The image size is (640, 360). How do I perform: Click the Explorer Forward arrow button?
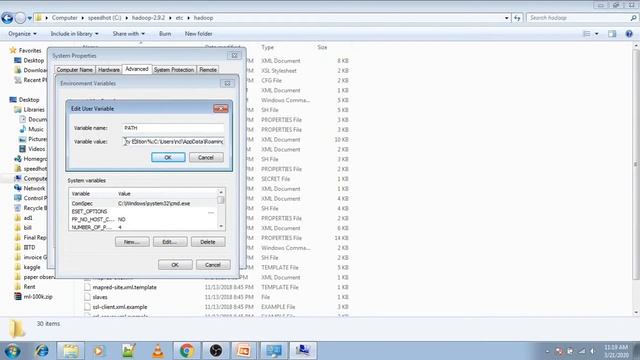pyautogui.click(x=20, y=18)
